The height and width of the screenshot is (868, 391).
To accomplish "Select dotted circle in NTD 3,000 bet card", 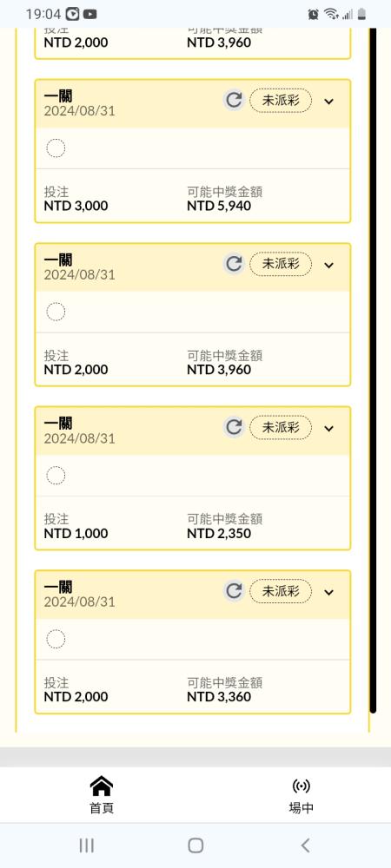I will tap(56, 148).
